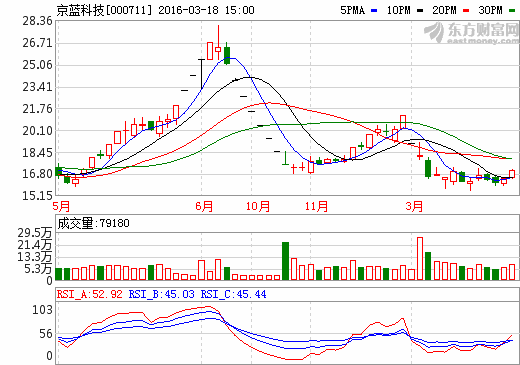Image resolution: width=520 pixels, height=365 pixels.
Task: Select the 5月 date axis label
Action: [61, 206]
